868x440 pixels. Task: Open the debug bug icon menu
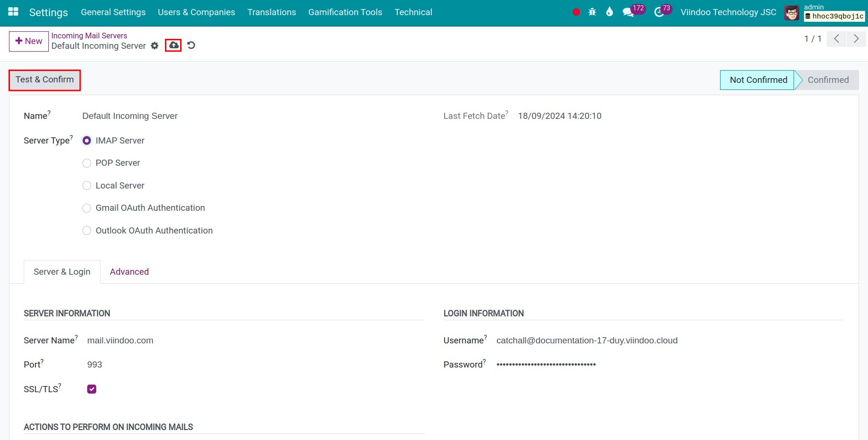(x=592, y=12)
